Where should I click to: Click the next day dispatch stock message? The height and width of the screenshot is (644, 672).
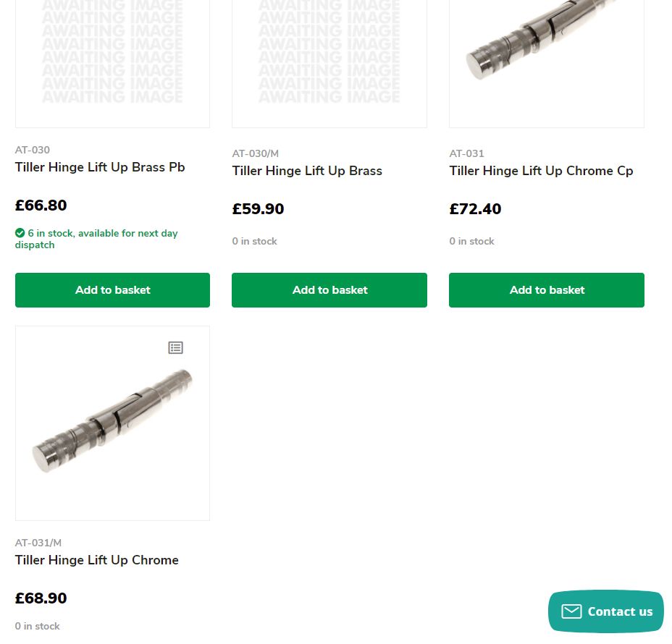96,239
